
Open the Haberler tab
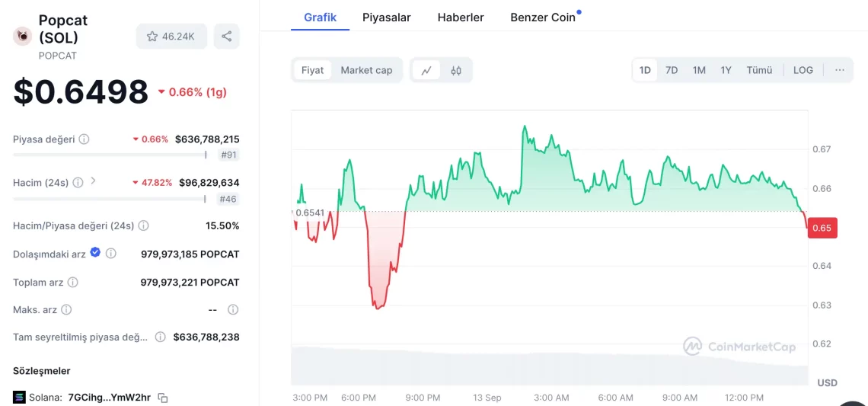[461, 18]
